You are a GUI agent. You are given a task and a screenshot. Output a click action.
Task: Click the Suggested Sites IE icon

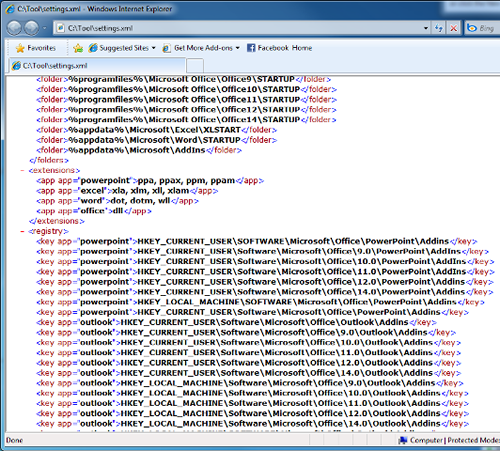(x=93, y=48)
